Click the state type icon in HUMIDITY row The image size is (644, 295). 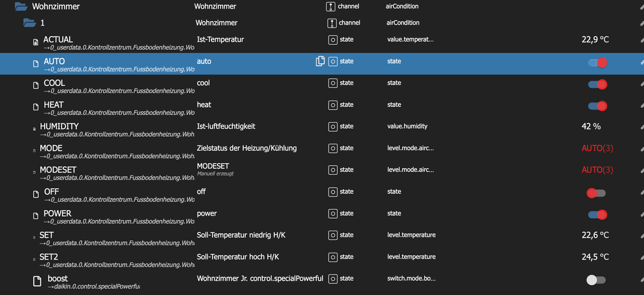pyautogui.click(x=333, y=126)
